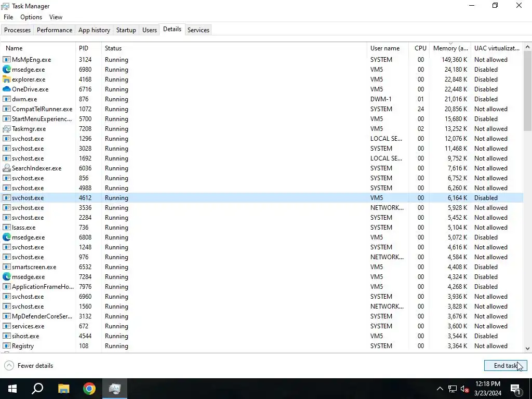Select svchost.exe with PID 6960
532x399 pixels.
pyautogui.click(x=262, y=297)
